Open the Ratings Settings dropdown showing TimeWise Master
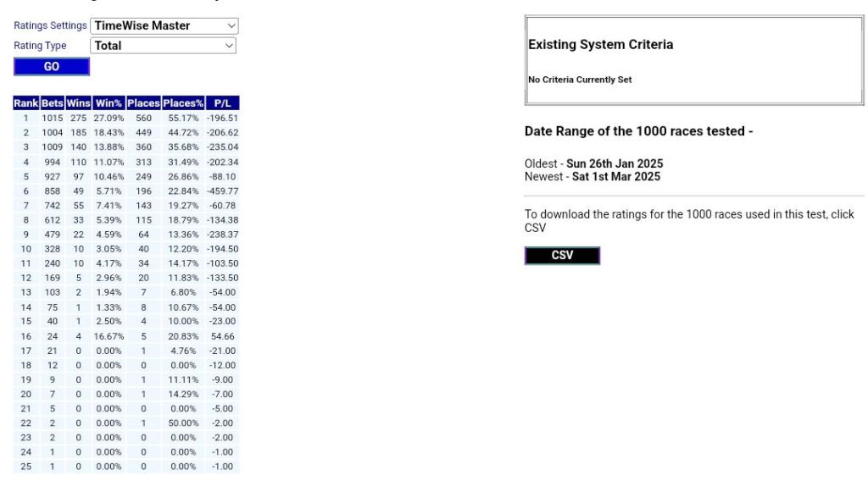868x492 pixels. (164, 25)
